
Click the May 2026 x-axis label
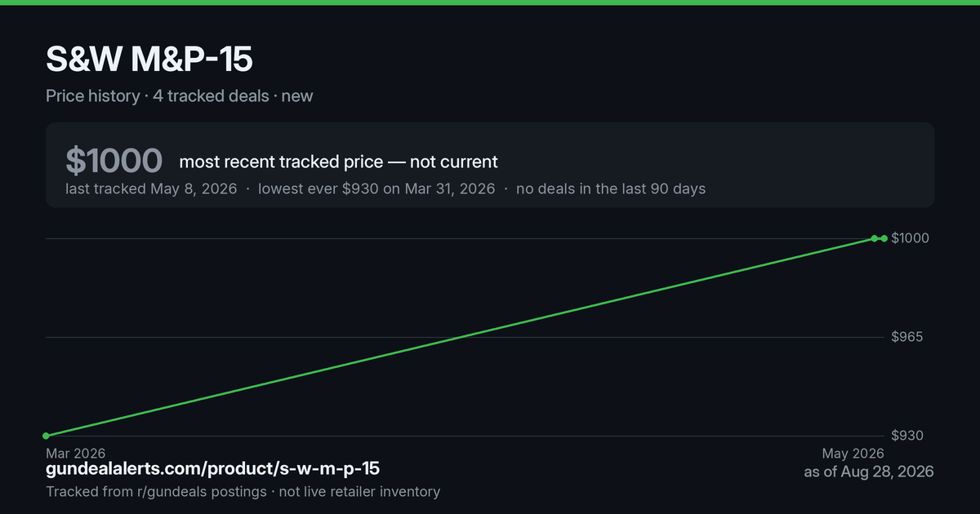853,453
